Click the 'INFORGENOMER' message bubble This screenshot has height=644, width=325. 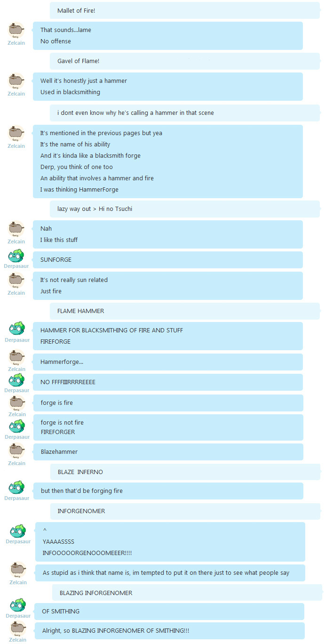pyautogui.click(x=185, y=511)
